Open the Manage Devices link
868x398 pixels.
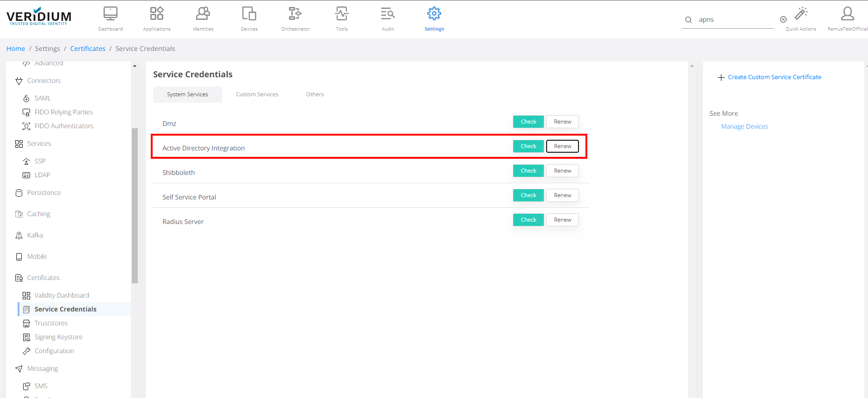pos(745,126)
